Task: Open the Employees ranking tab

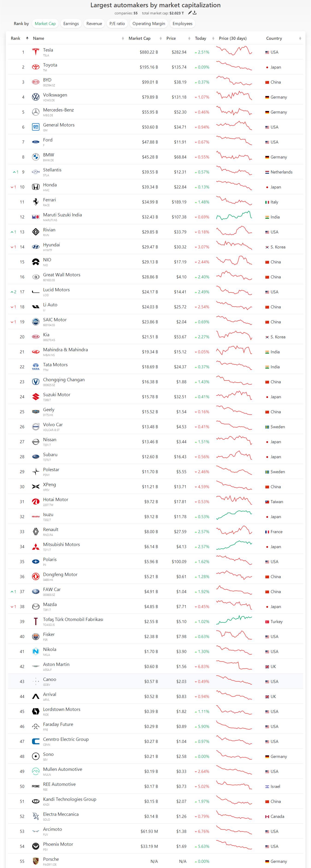Action: click(x=182, y=24)
